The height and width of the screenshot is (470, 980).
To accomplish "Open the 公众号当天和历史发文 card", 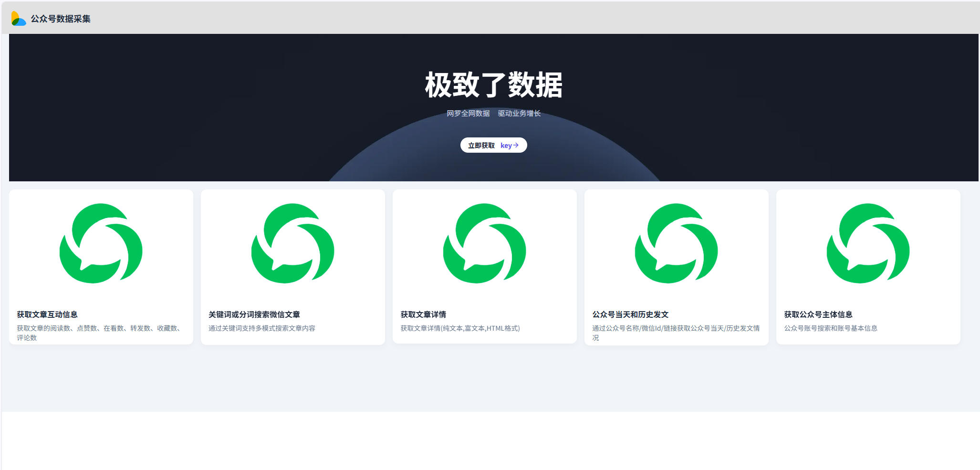I will tap(630, 314).
